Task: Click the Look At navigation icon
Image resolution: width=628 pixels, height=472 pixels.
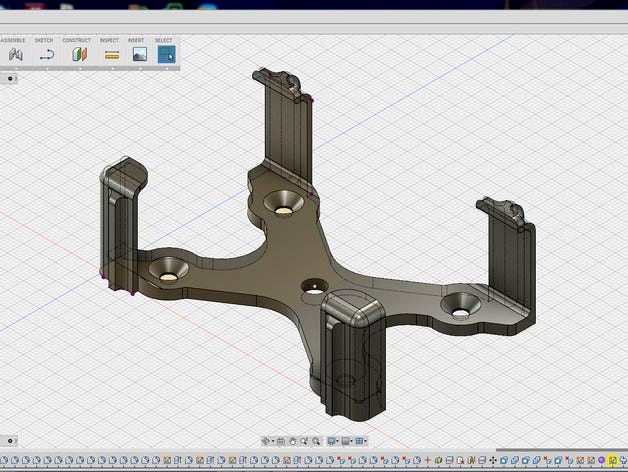Action: [x=281, y=441]
